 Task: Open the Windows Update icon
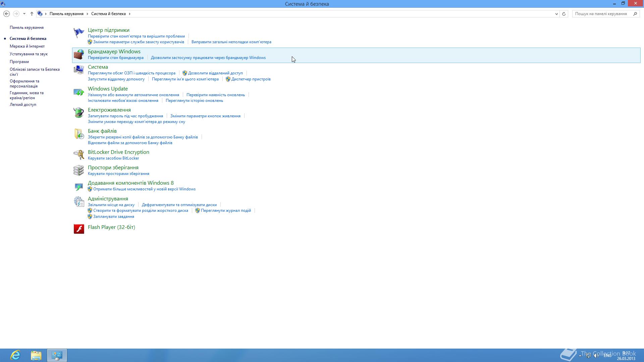click(x=79, y=92)
